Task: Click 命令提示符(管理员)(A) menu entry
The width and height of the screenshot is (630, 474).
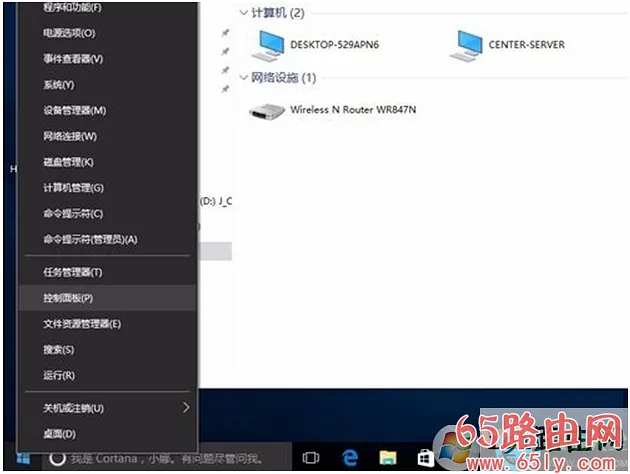Action: [90, 239]
